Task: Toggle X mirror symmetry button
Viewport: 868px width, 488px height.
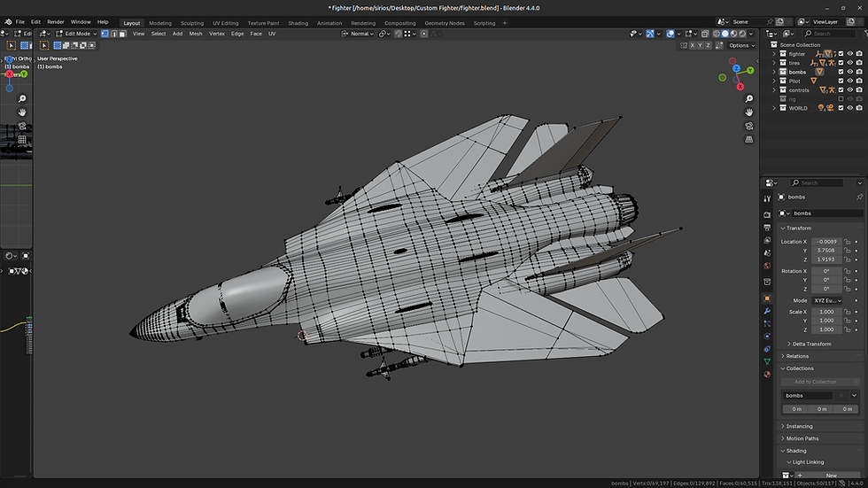Action: [692, 45]
